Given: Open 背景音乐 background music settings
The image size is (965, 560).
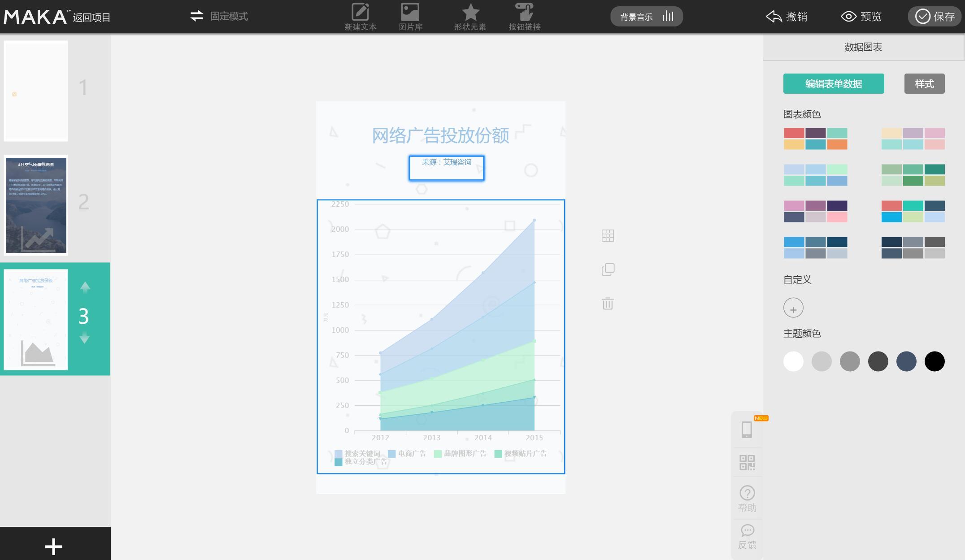Looking at the screenshot, I should [x=647, y=17].
